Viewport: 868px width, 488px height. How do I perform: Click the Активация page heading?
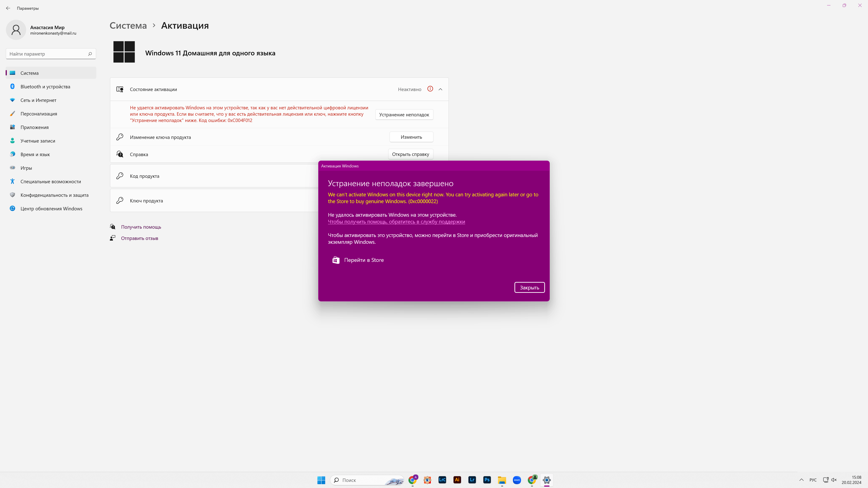(x=185, y=25)
